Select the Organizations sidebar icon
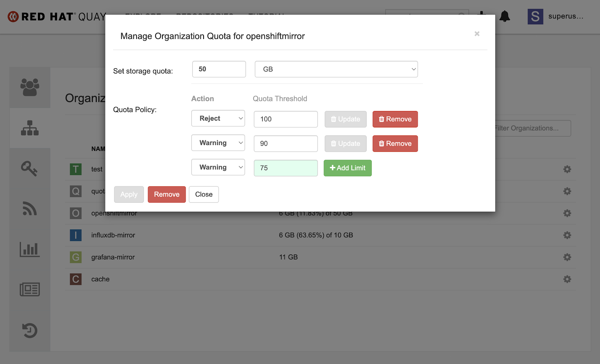Image resolution: width=600 pixels, height=364 pixels. point(30,128)
